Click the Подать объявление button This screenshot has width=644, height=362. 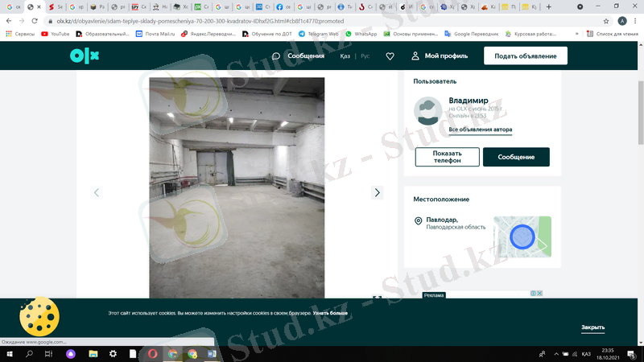click(x=525, y=56)
